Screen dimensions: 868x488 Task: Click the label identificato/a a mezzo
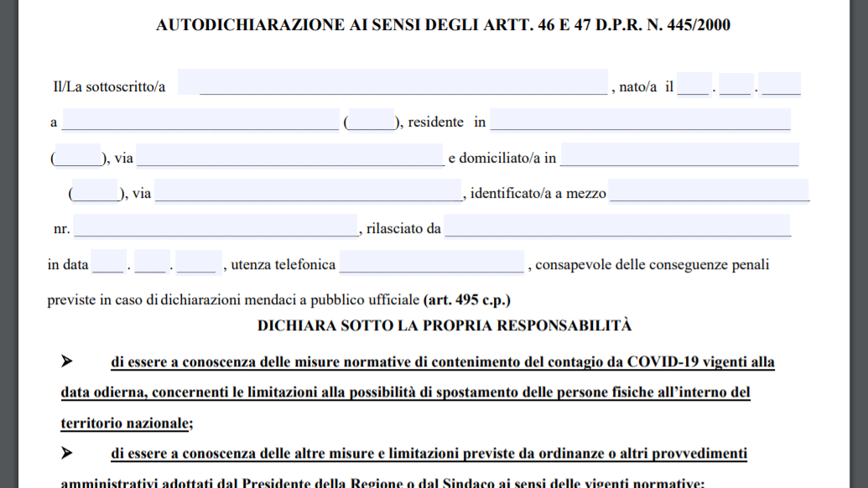click(x=538, y=194)
